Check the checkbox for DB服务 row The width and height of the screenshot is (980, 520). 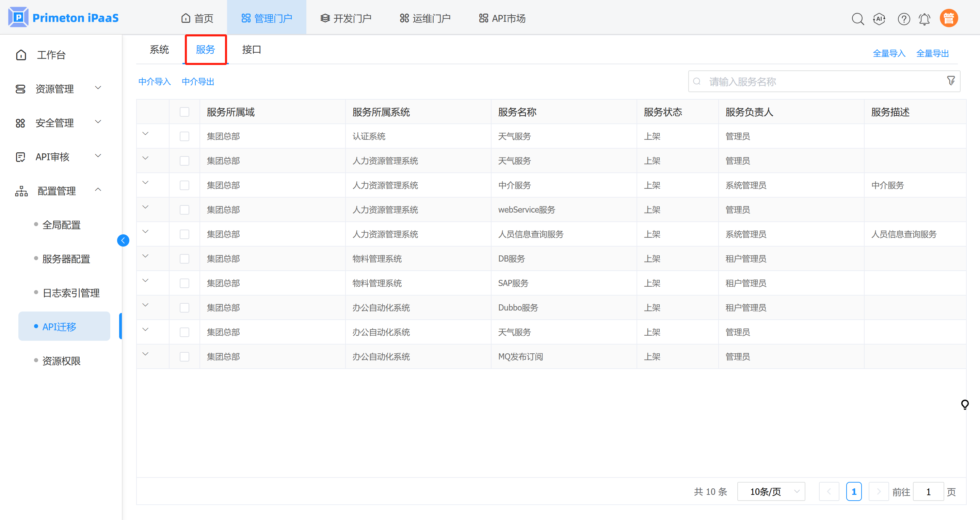pyautogui.click(x=184, y=259)
